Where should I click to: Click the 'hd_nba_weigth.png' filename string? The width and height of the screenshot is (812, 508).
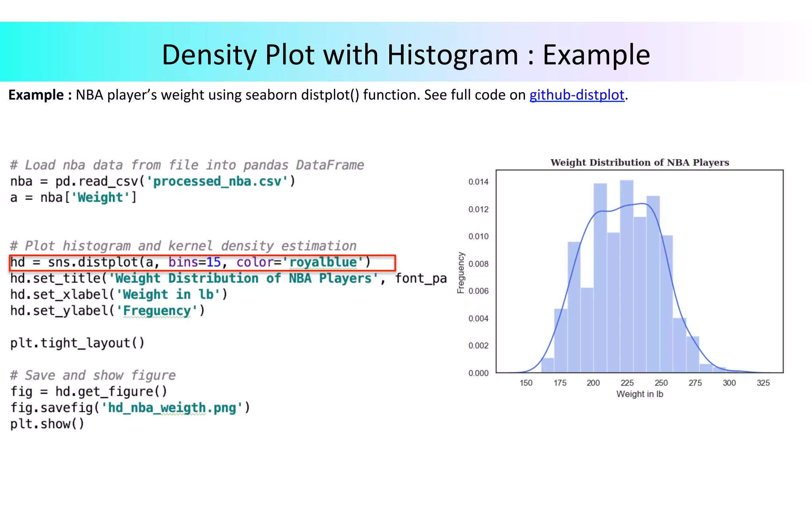[x=172, y=408]
